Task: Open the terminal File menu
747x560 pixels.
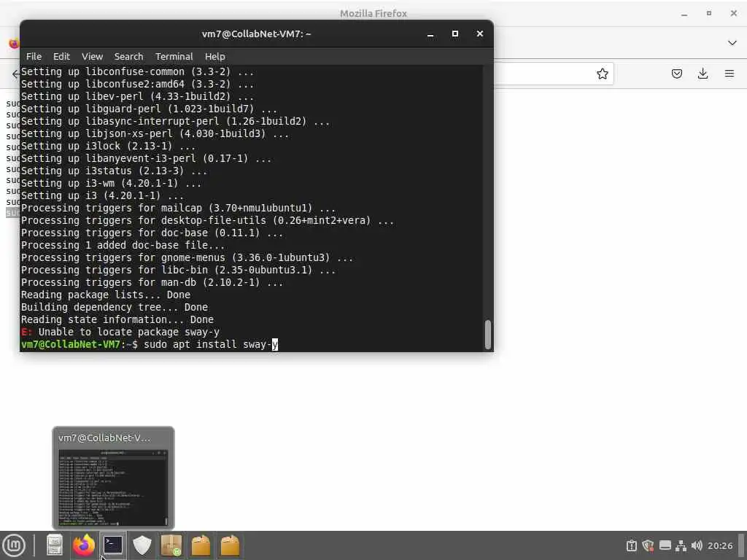Action: tap(34, 56)
